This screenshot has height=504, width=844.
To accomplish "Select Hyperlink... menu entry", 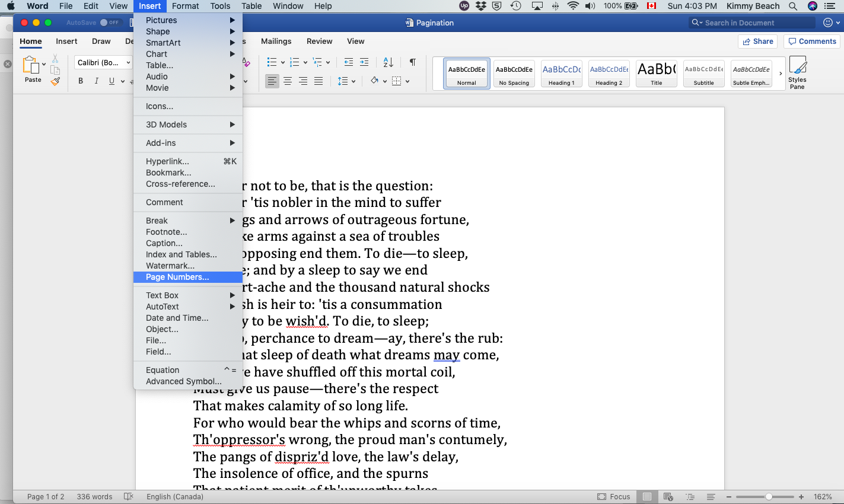I will 188,161.
